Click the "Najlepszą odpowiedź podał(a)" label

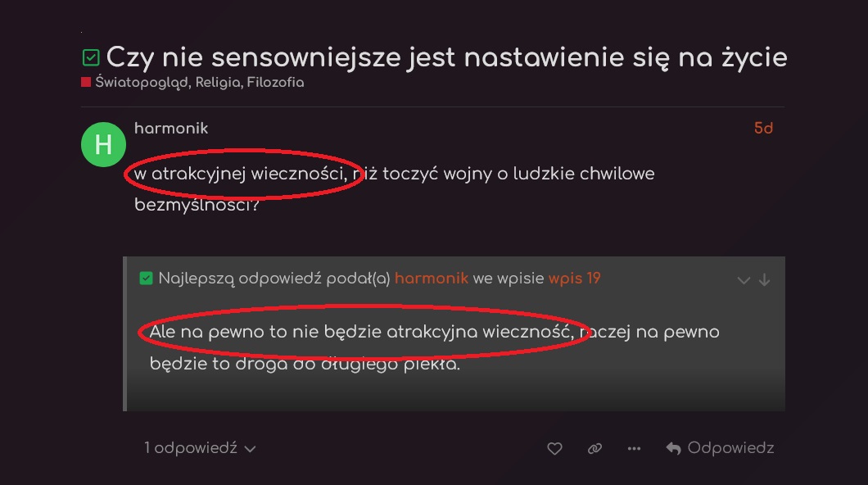point(274,279)
